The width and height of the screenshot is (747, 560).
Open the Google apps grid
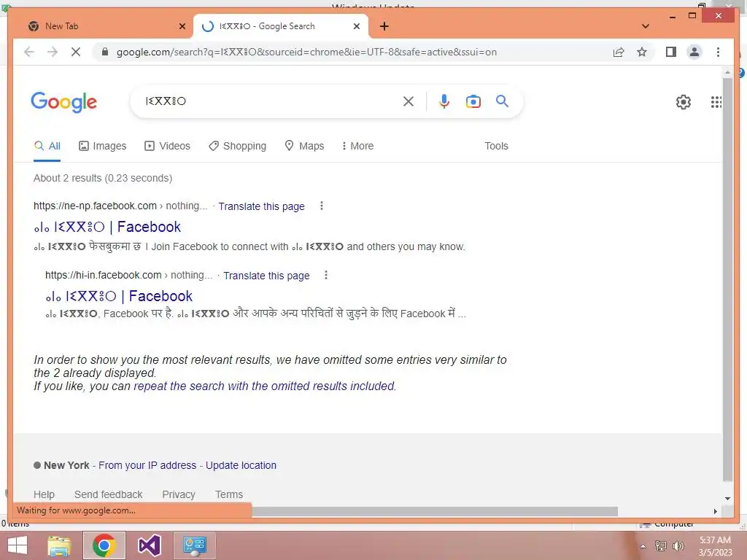[716, 101]
